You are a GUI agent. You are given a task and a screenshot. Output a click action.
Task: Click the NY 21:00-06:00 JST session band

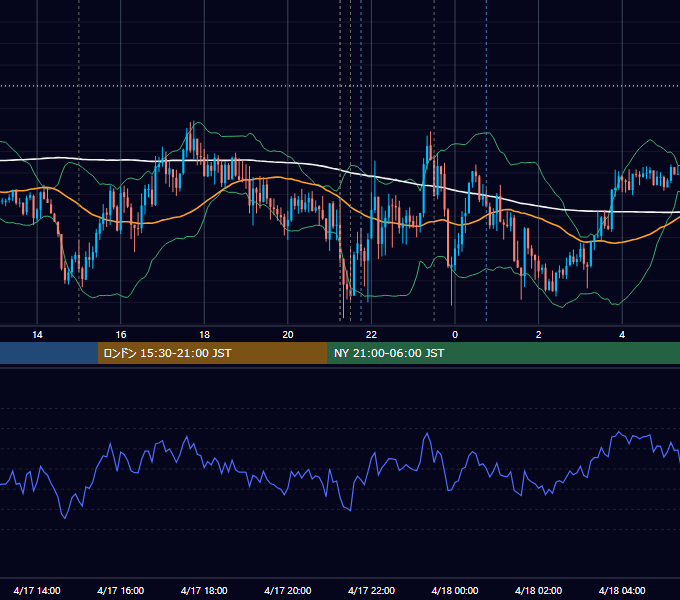click(503, 353)
